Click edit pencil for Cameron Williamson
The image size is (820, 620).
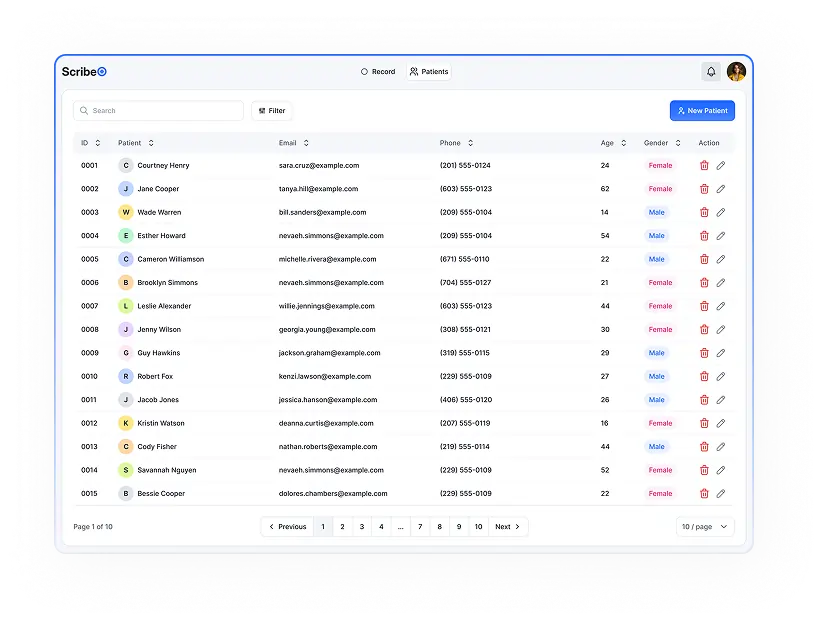click(721, 259)
